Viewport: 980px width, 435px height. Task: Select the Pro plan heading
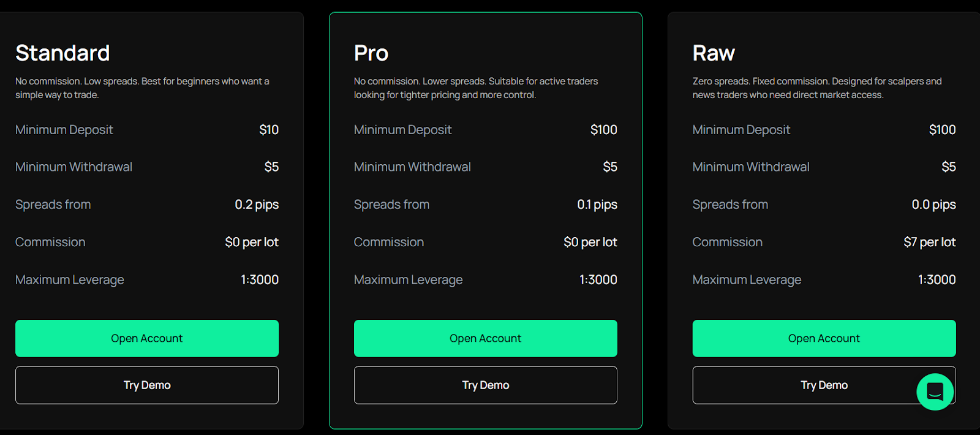(371, 53)
